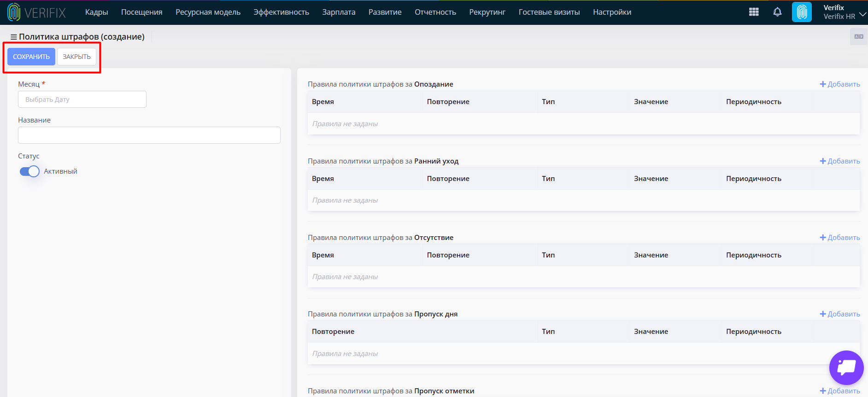
Task: Click Время header in Опоздание table
Action: 323,102
